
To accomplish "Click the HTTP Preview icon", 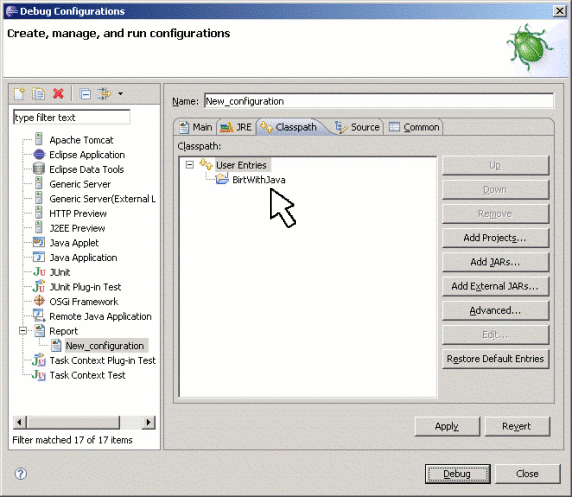I will (x=39, y=213).
